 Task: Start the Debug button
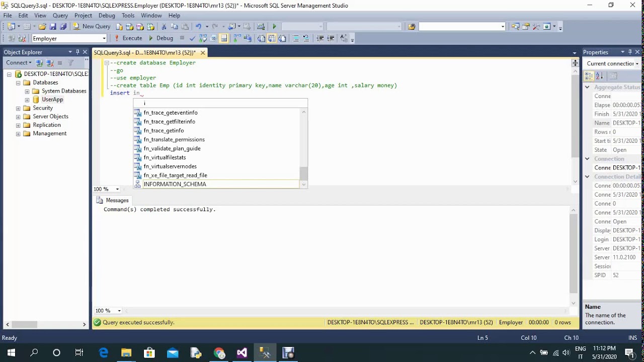click(161, 38)
